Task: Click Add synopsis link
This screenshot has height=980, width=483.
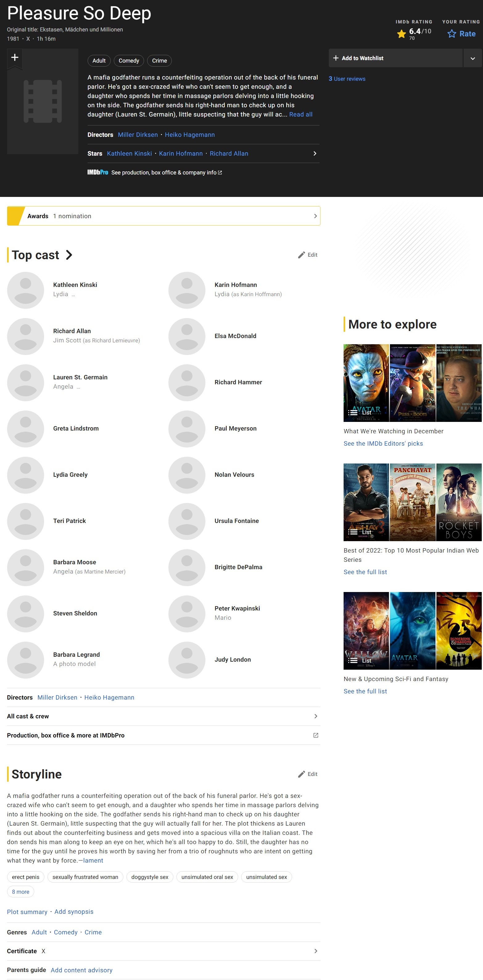Action: point(74,912)
